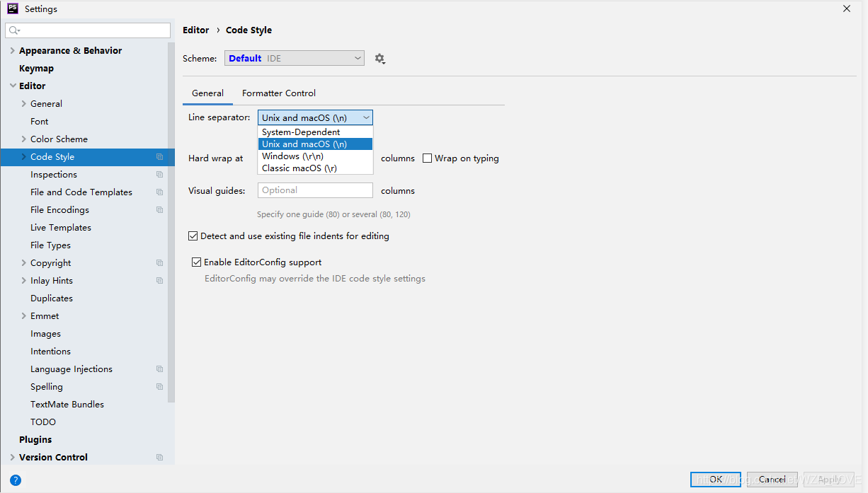Click the project-level icon beside Inspections

coord(159,175)
